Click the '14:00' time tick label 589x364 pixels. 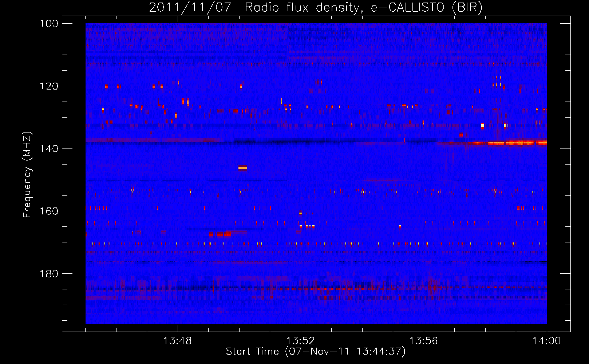[x=547, y=341]
